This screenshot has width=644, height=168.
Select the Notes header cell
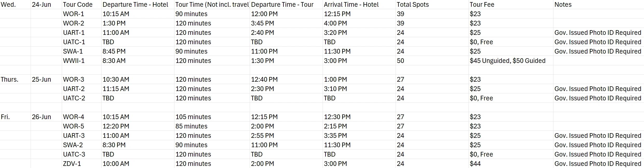click(563, 5)
